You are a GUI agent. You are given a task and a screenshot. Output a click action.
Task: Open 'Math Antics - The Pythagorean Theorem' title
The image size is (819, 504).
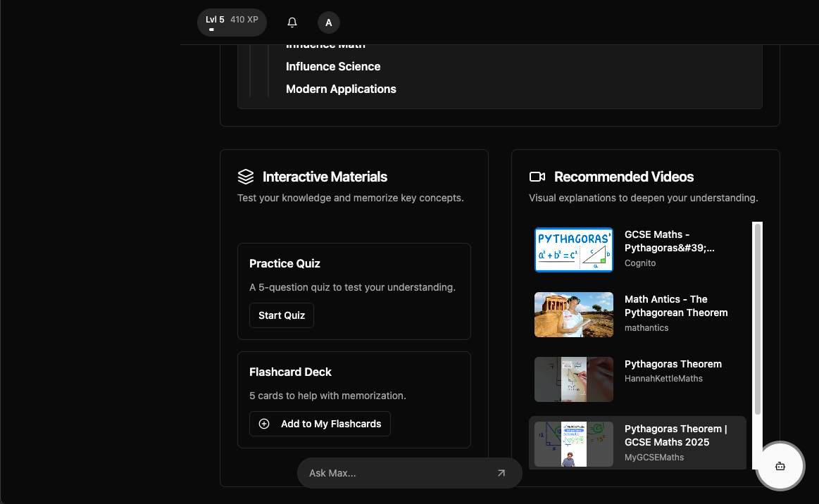point(676,306)
